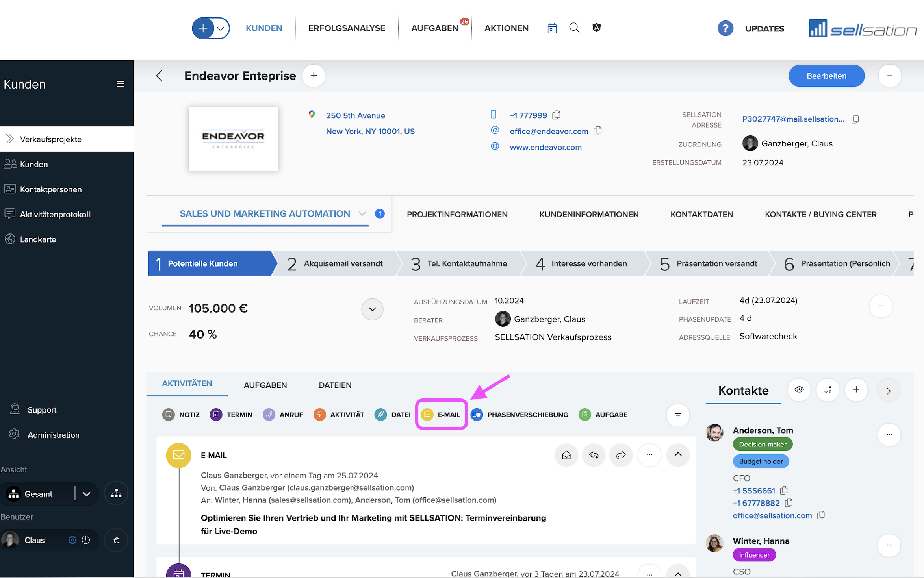This screenshot has height=578, width=924.
Task: Open the organization hierarchy icon beside Gesamt
Action: pos(116,493)
